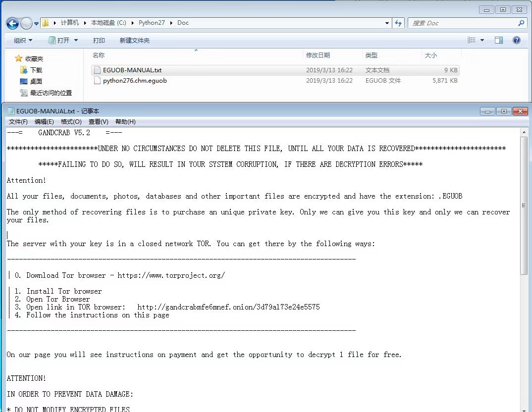
Task: Select Python27 breadcrumb segment
Action: (x=152, y=23)
